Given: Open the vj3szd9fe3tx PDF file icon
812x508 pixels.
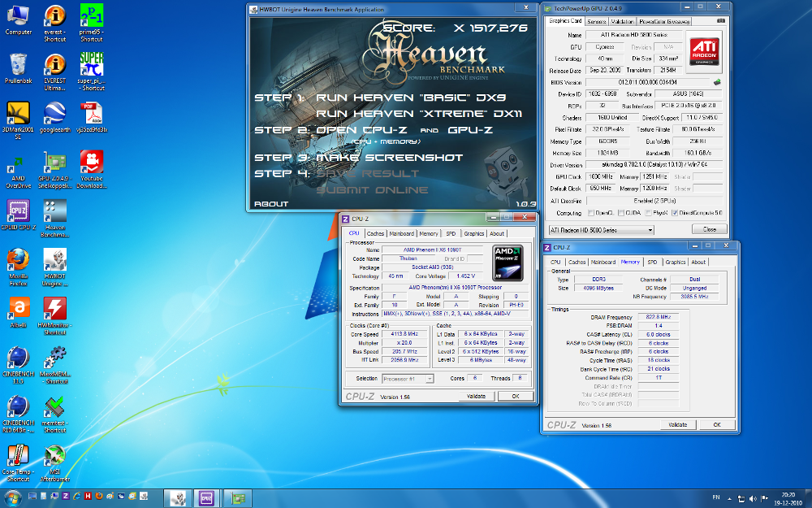Looking at the screenshot, I should tap(91, 117).
